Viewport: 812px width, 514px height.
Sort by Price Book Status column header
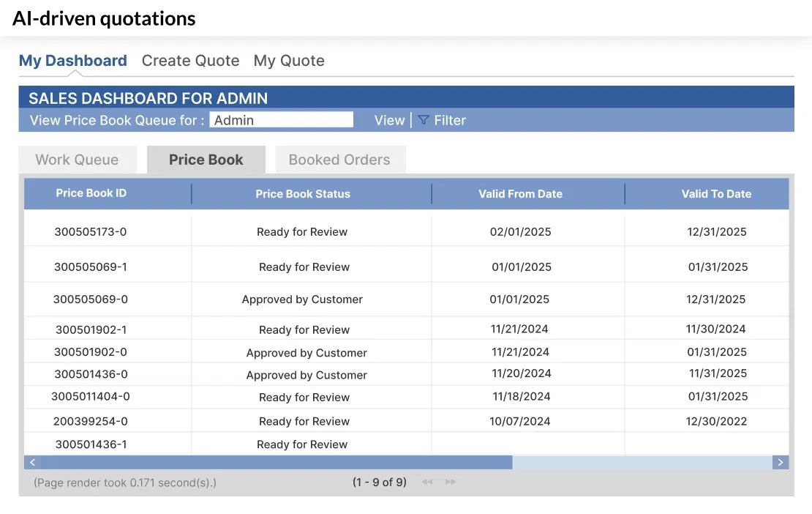(303, 194)
